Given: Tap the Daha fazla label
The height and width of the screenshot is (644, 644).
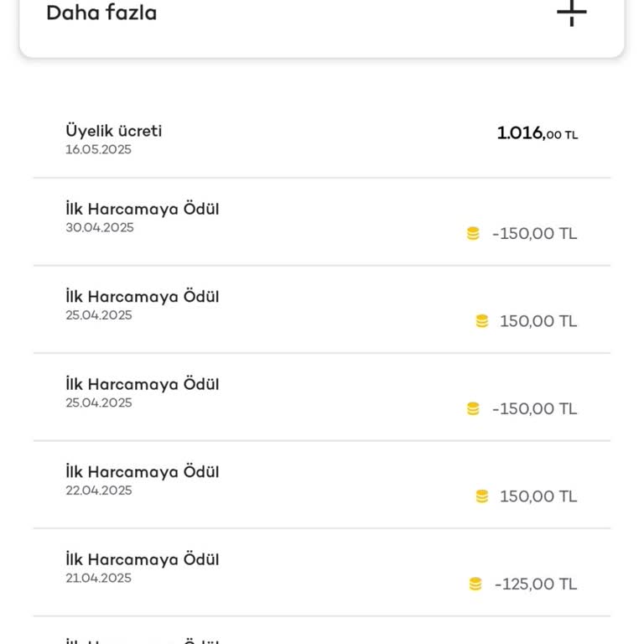Looking at the screenshot, I should [x=101, y=13].
